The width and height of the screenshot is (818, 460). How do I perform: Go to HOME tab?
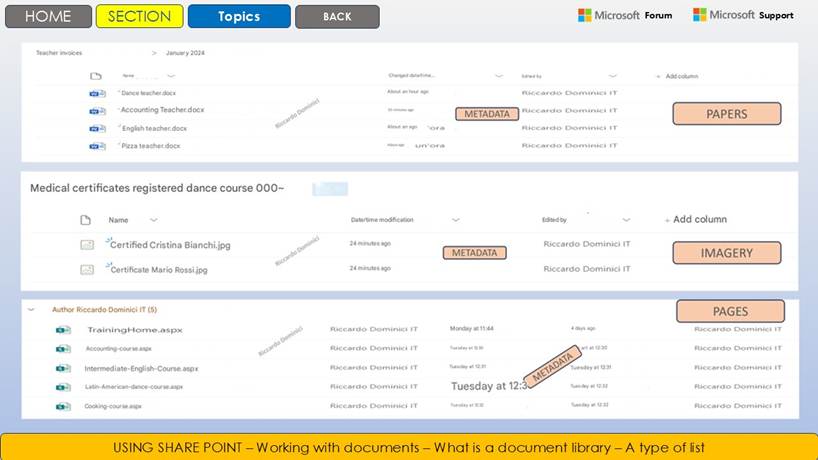(x=47, y=16)
